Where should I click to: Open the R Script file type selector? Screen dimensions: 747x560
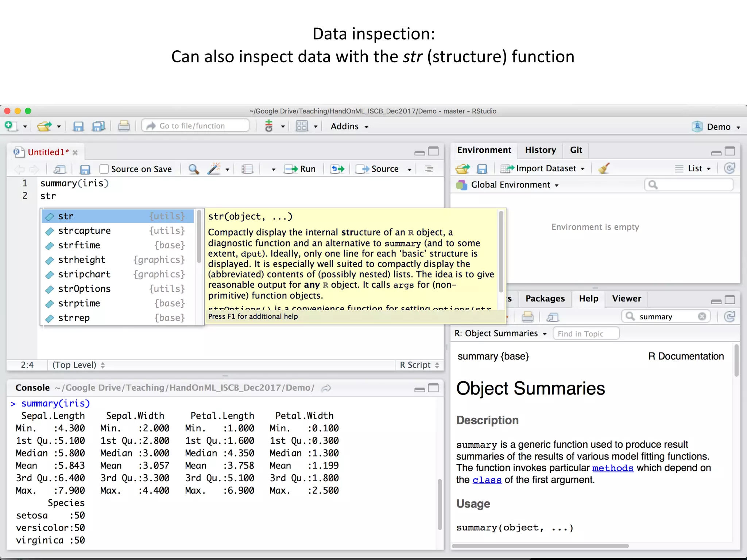(x=419, y=365)
